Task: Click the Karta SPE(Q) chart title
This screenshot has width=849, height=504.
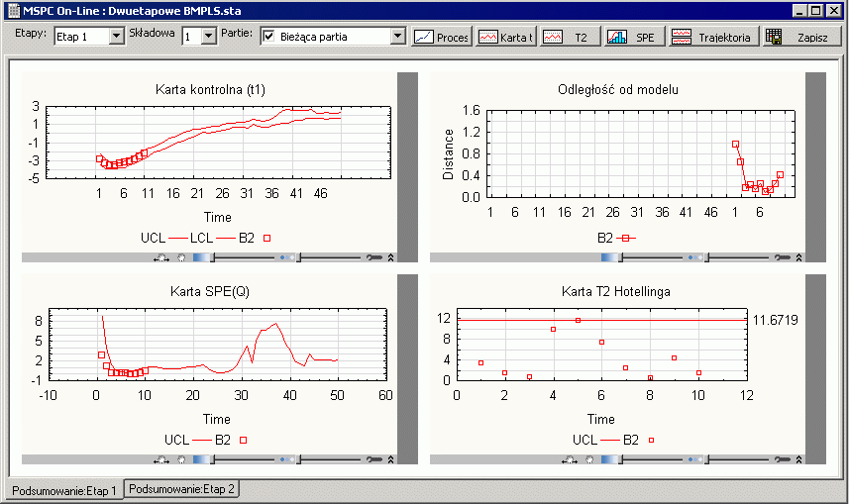Action: (x=210, y=291)
